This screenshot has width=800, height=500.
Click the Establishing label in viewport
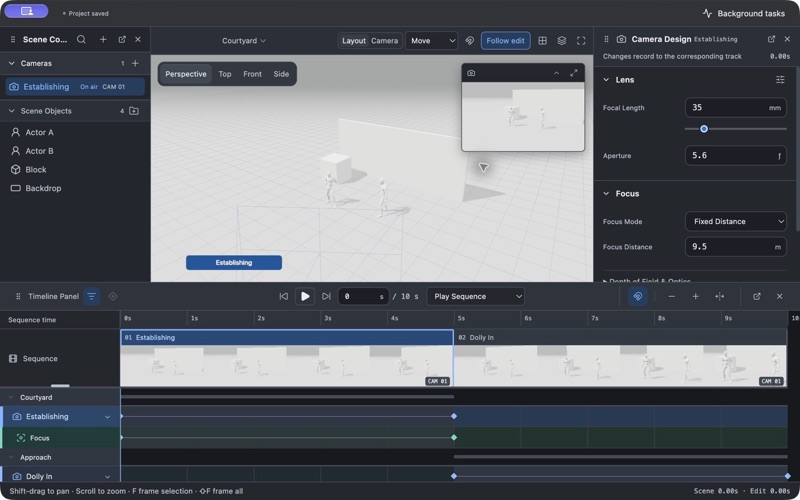[x=234, y=263]
